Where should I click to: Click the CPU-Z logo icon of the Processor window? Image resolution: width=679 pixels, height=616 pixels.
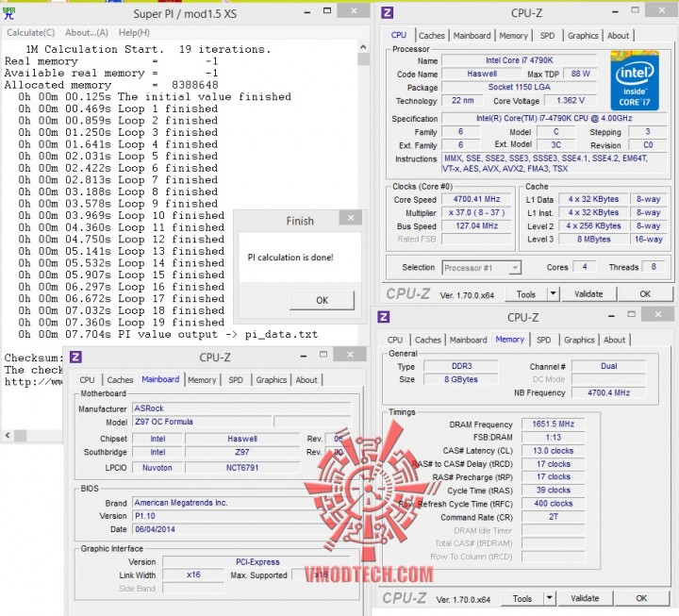click(x=388, y=12)
